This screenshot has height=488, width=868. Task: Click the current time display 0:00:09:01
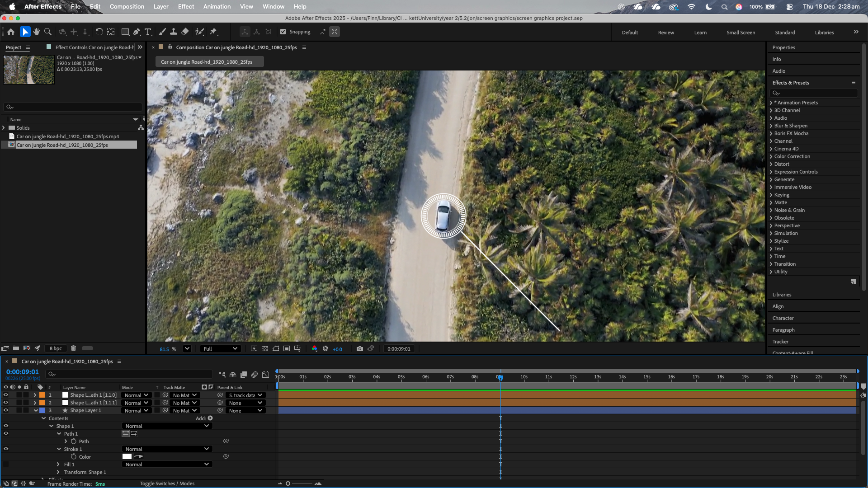click(23, 372)
